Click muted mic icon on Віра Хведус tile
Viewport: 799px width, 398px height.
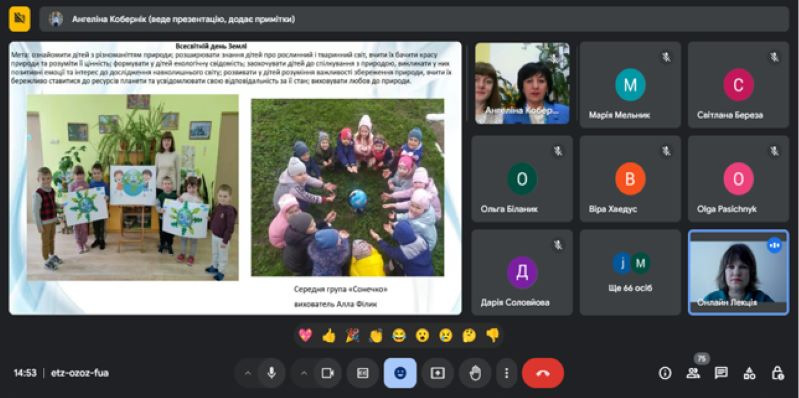666,151
